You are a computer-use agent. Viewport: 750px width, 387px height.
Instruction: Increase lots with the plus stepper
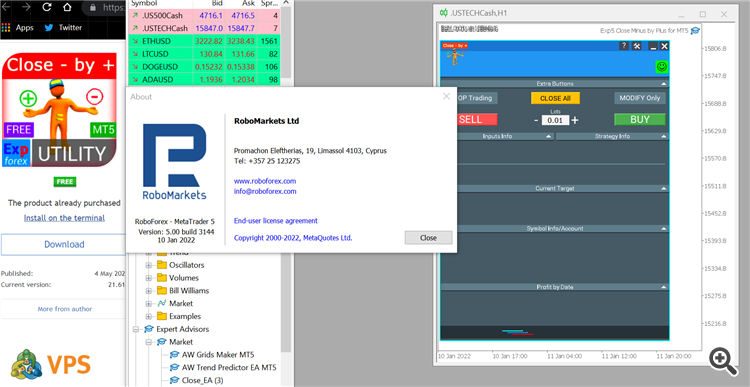coord(575,120)
